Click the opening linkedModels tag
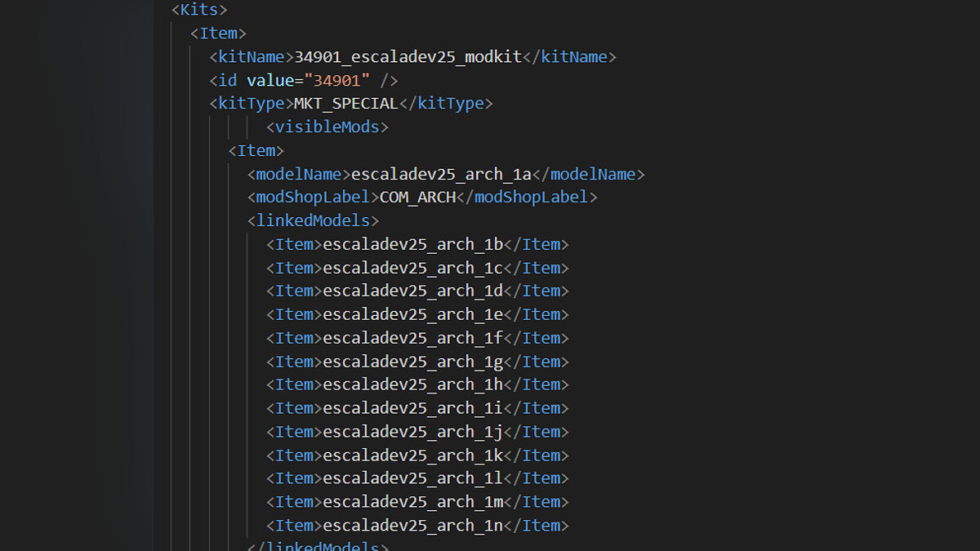980x551 pixels. (314, 221)
